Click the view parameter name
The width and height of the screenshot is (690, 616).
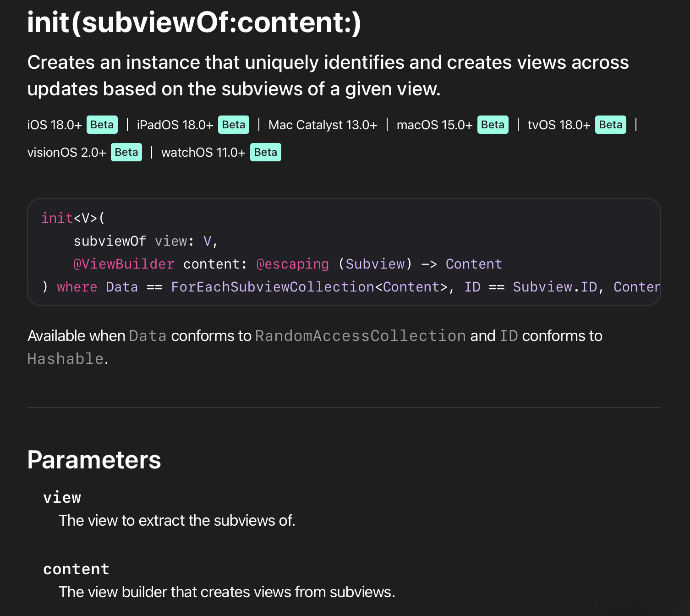pos(62,498)
